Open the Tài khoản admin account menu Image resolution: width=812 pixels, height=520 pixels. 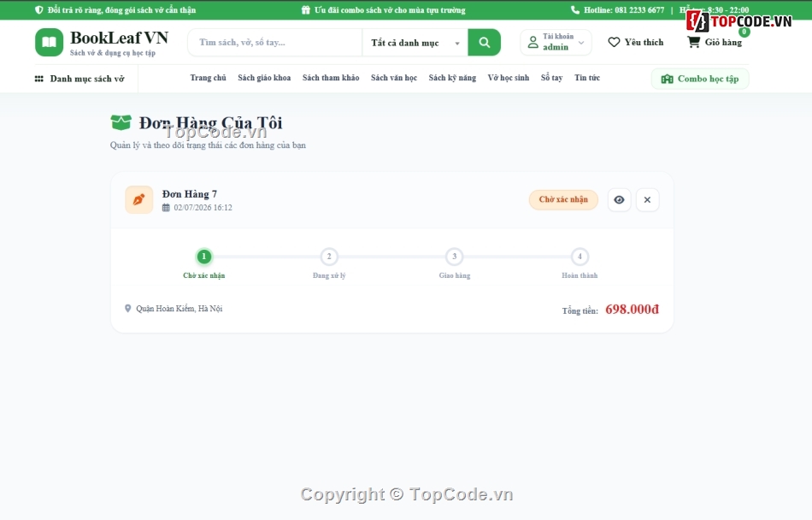click(x=556, y=42)
